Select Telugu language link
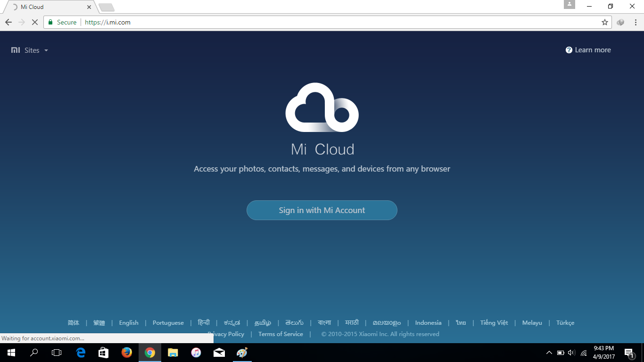 (294, 323)
